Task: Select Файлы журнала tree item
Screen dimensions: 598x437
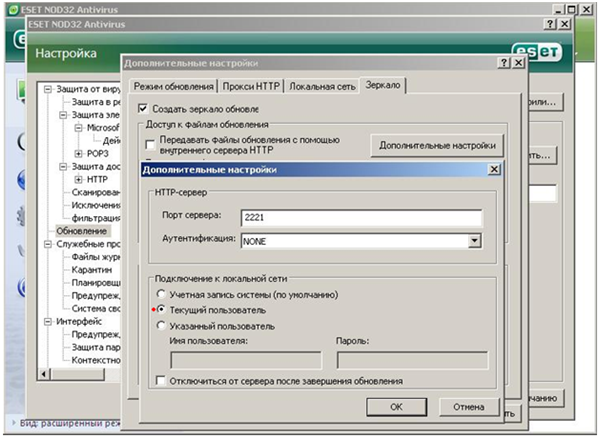Action: tap(96, 257)
